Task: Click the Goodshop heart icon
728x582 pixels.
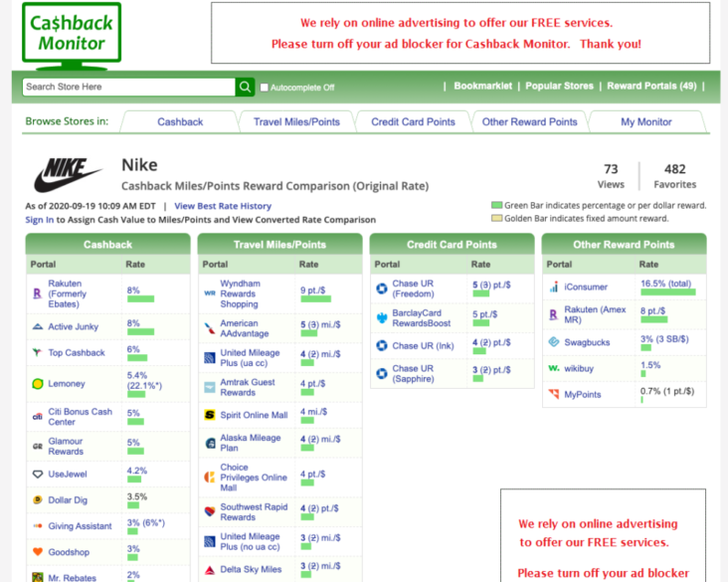Action: click(38, 552)
